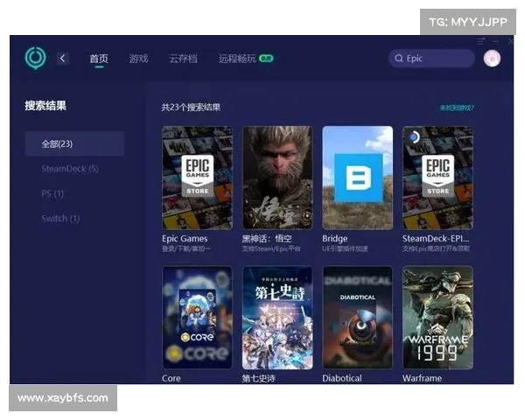The width and height of the screenshot is (525, 420).
Task: Open the 第七史诗 cover
Action: click(277, 318)
